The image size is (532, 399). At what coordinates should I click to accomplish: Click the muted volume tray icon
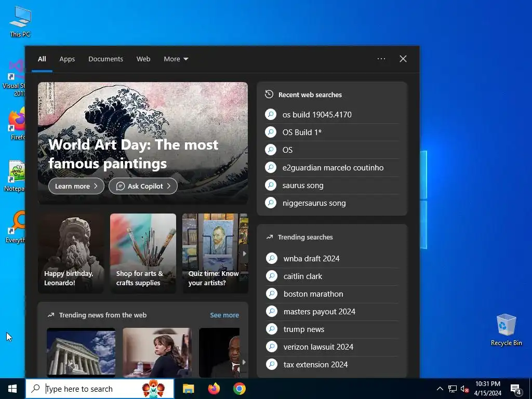click(x=465, y=389)
